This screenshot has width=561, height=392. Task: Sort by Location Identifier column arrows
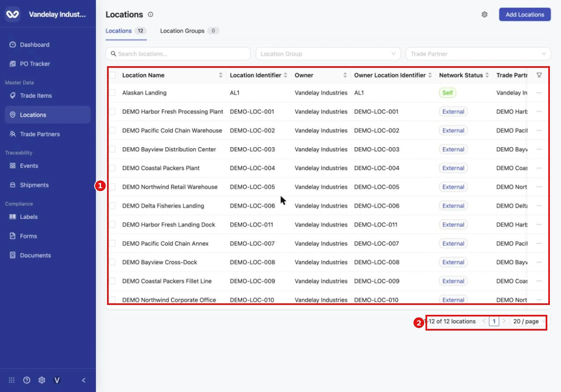tap(285, 75)
